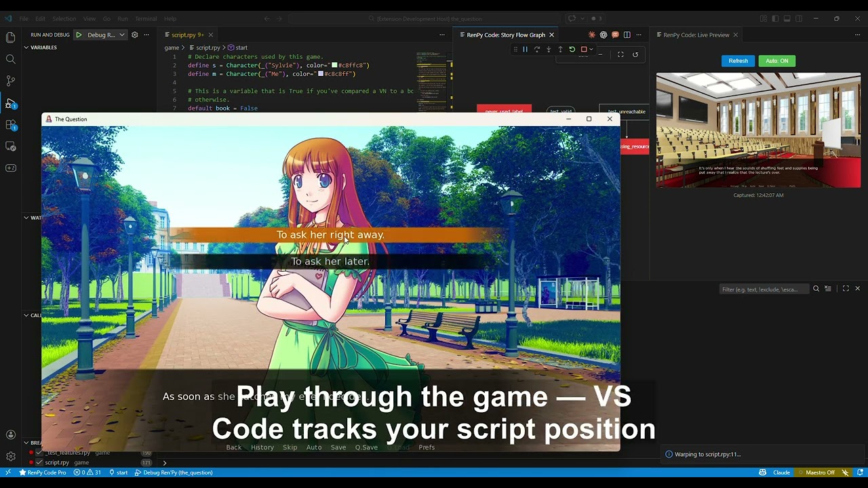The image size is (868, 488).
Task: Open more actions in Live Preview tab bar
Action: (x=857, y=35)
